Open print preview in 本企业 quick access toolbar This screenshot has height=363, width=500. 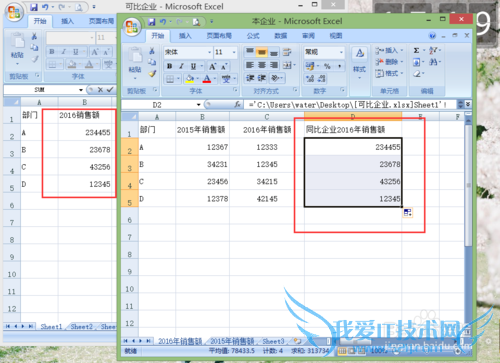point(196,22)
